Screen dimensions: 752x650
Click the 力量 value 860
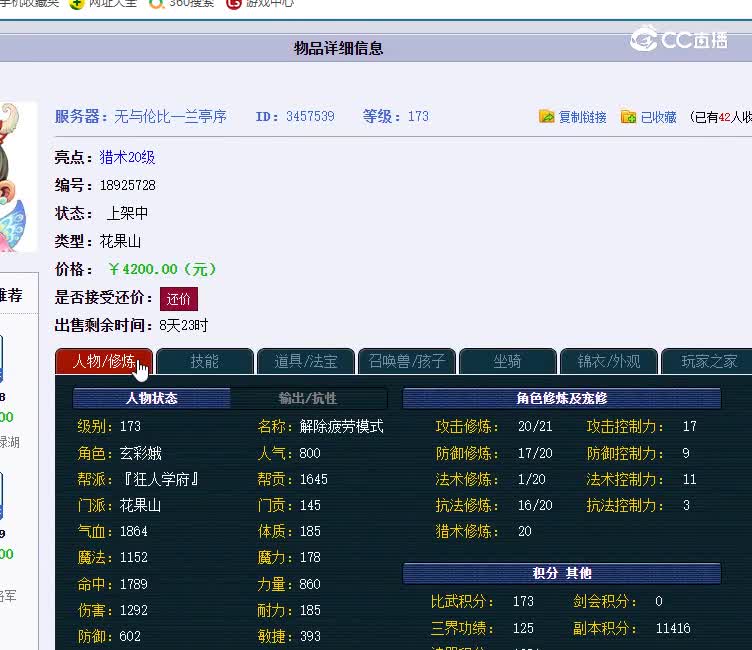click(x=310, y=584)
